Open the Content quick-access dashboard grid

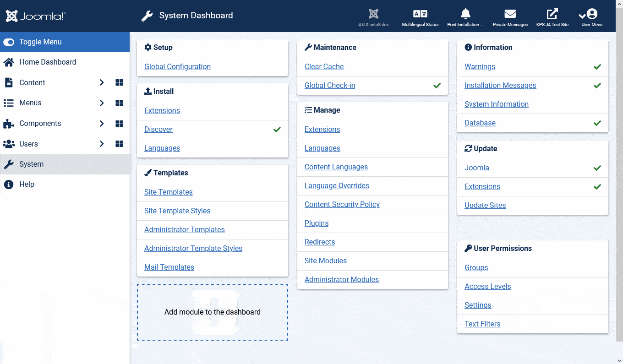(x=119, y=82)
